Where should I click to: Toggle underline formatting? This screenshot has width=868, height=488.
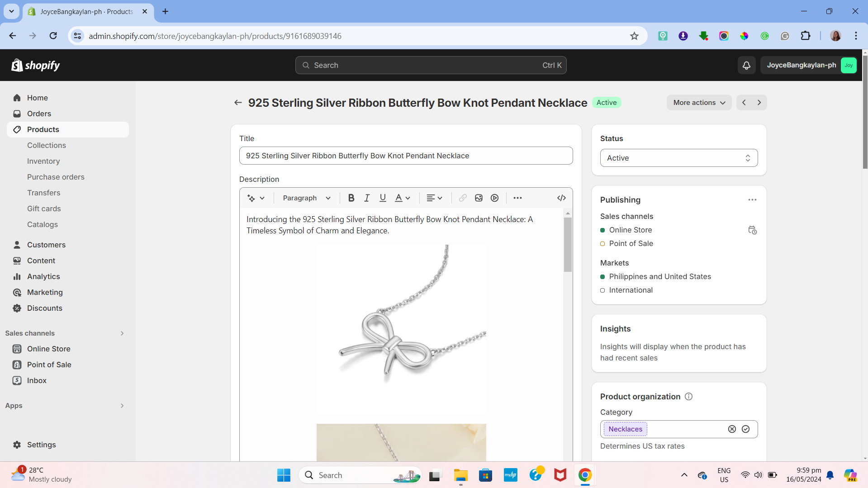[x=383, y=198]
